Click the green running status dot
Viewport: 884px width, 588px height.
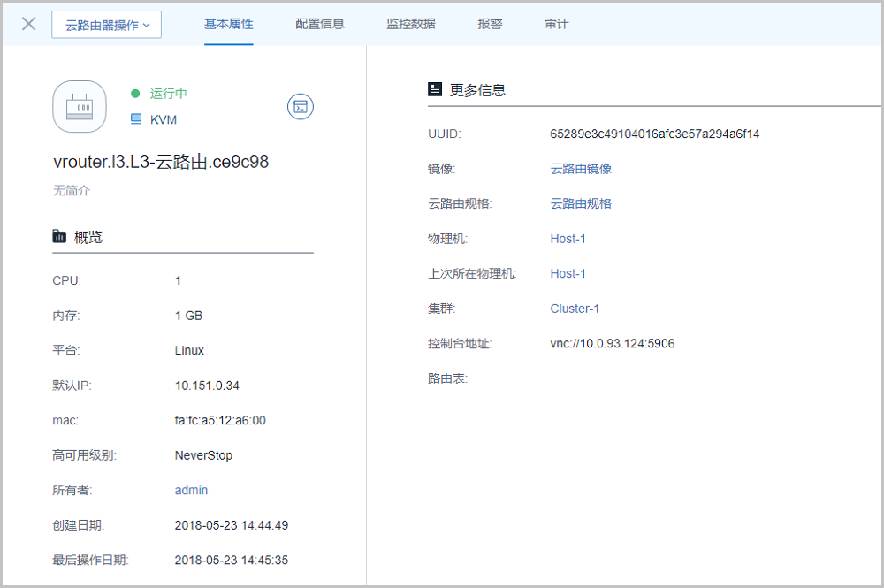pyautogui.click(x=135, y=94)
